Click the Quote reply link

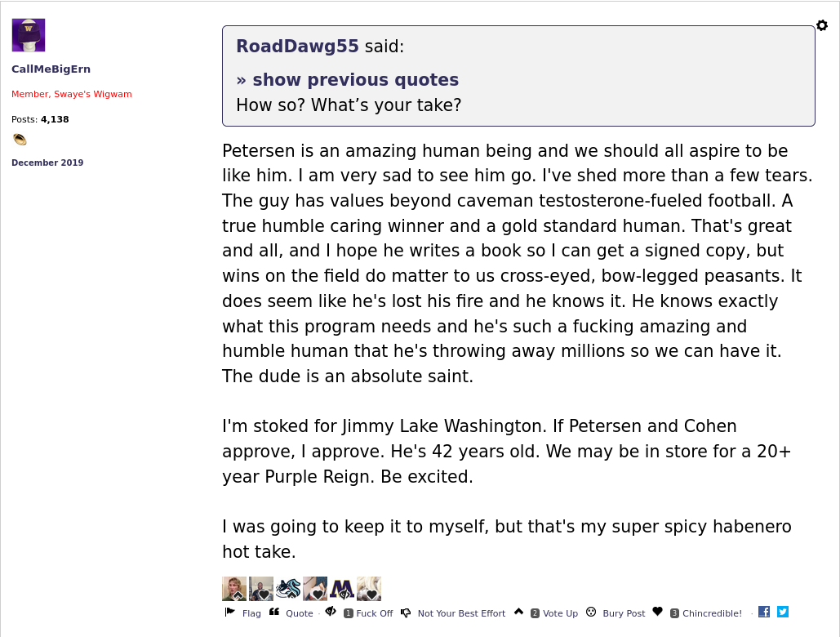[299, 613]
